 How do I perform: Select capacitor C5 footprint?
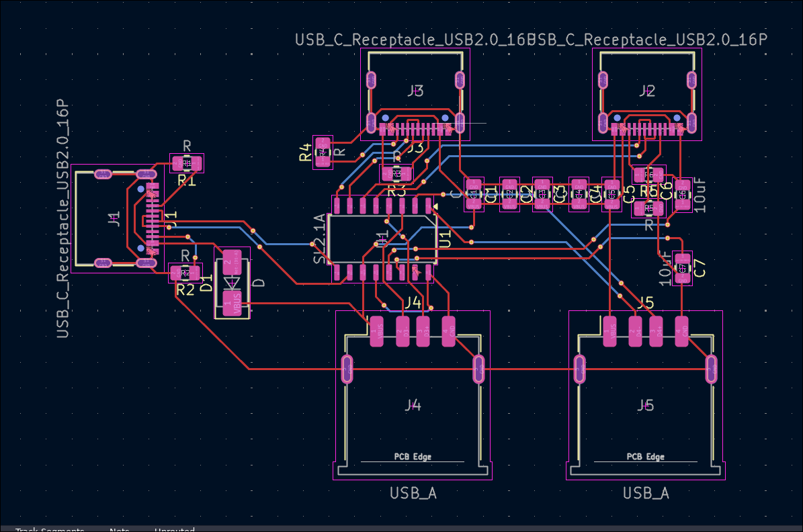pyautogui.click(x=611, y=194)
